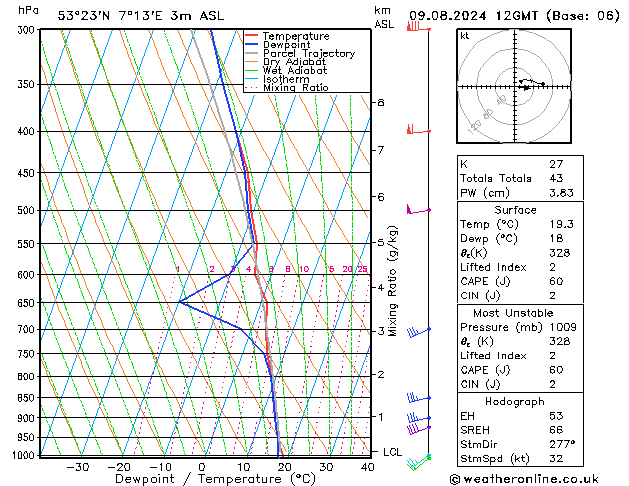The width and height of the screenshot is (629, 486).
Task: Click the StmDir value 277°
Action: (562, 444)
